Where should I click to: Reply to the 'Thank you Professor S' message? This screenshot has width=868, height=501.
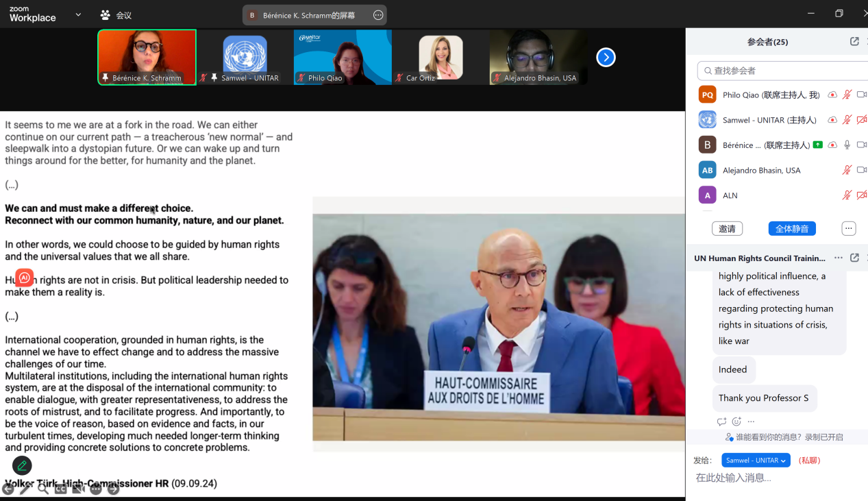721,421
